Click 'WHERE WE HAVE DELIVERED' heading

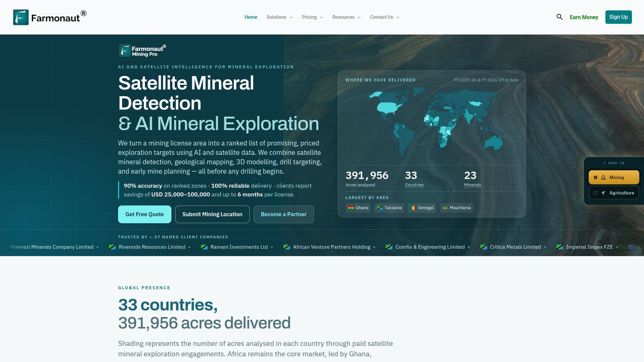click(380, 80)
